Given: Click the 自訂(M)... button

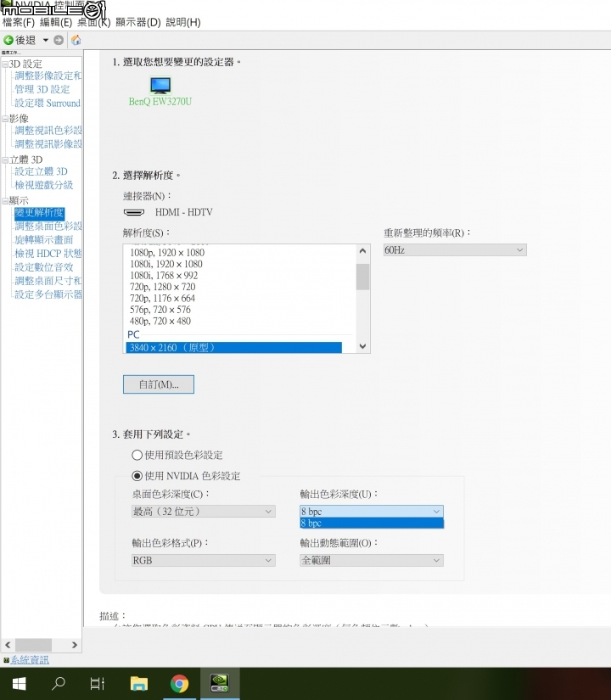Looking at the screenshot, I should pyautogui.click(x=159, y=384).
